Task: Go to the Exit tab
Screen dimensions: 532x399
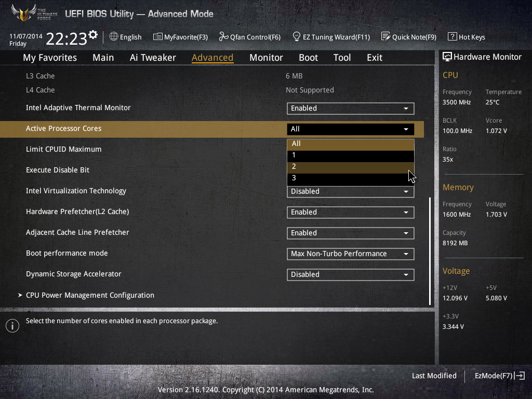Action: pyautogui.click(x=375, y=58)
